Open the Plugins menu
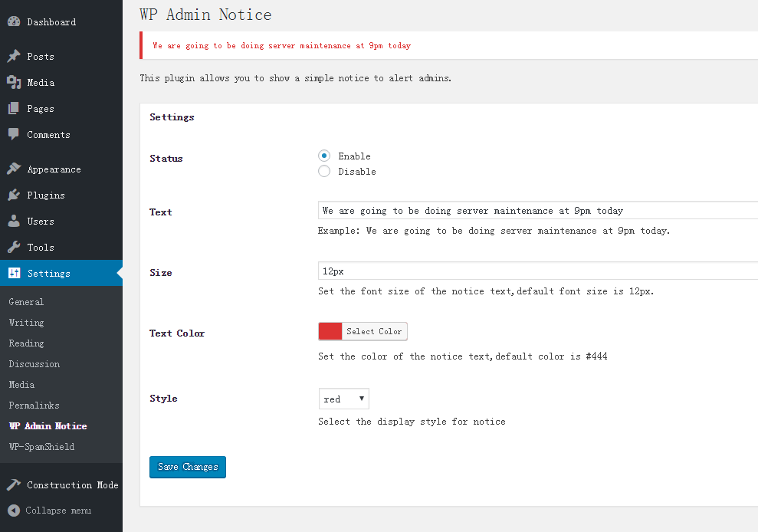 pos(46,195)
